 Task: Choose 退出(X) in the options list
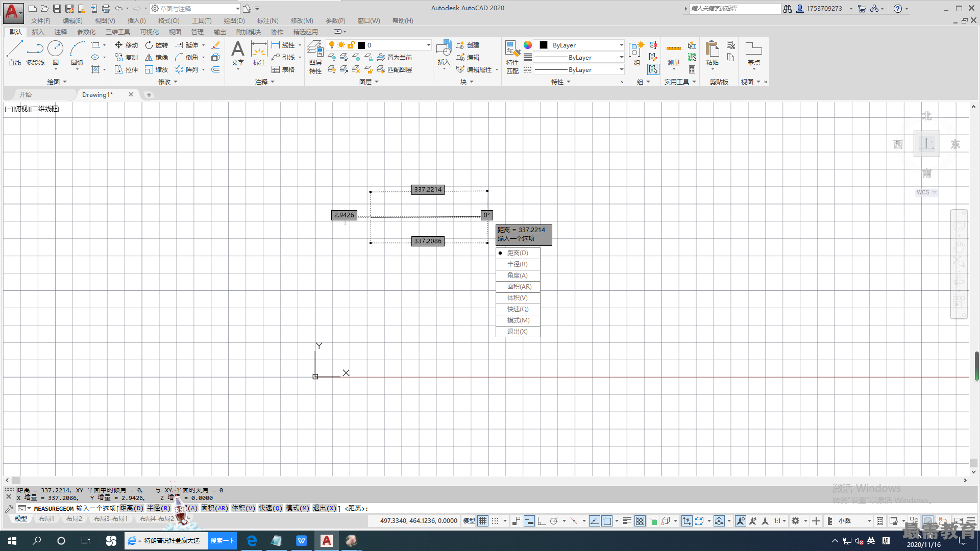518,332
